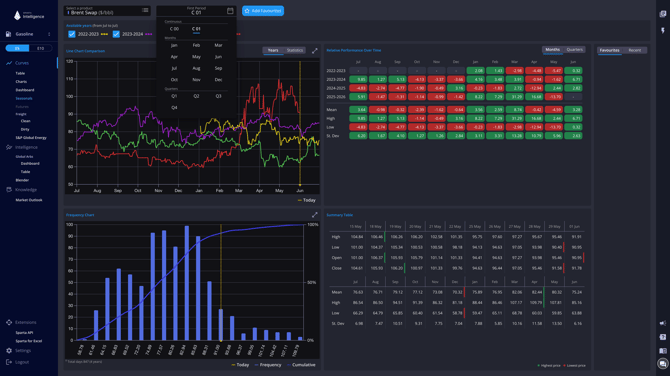Click the Gasoline fuel pump icon
The height and width of the screenshot is (376, 670).
coord(9,34)
